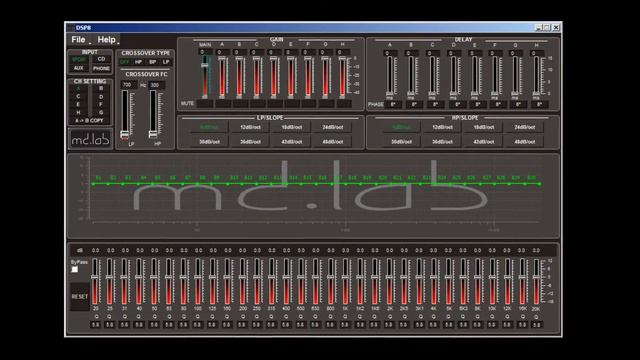Set crossover type to OFF
The height and width of the screenshot is (360, 640).
point(124,62)
